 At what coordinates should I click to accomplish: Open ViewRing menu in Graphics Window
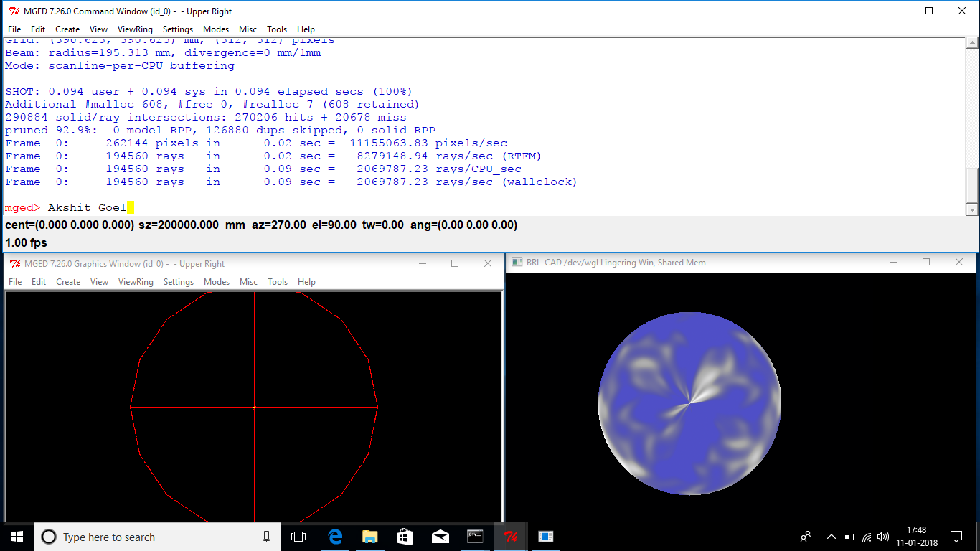pos(136,282)
